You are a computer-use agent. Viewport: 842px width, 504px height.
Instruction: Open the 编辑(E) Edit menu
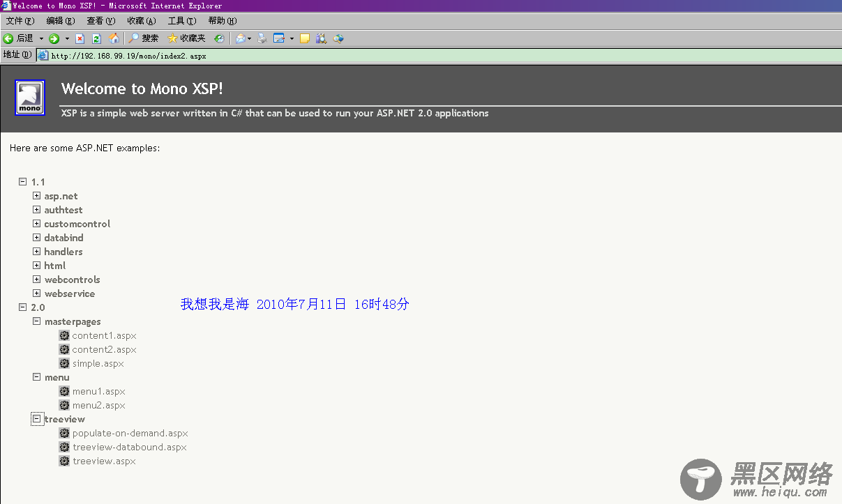coord(60,21)
